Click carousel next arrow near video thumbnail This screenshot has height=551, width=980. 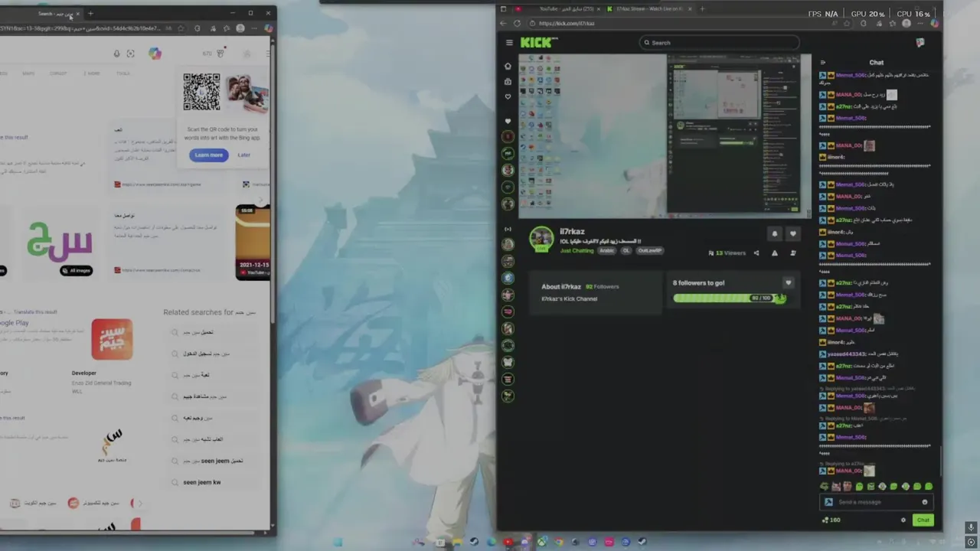click(260, 201)
